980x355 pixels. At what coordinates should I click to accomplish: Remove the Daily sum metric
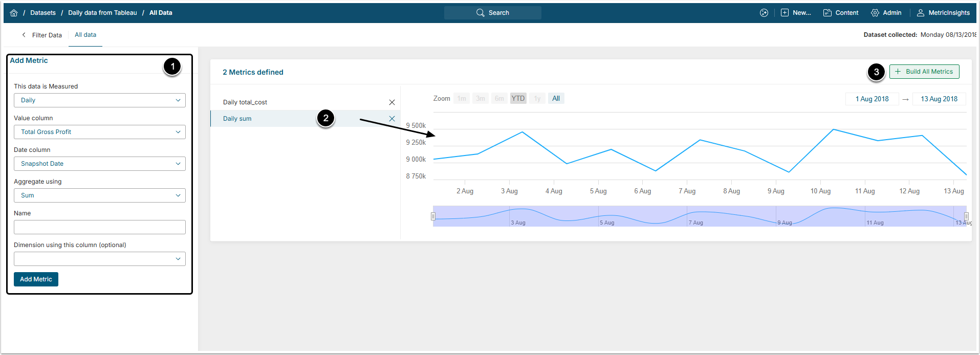pos(392,119)
